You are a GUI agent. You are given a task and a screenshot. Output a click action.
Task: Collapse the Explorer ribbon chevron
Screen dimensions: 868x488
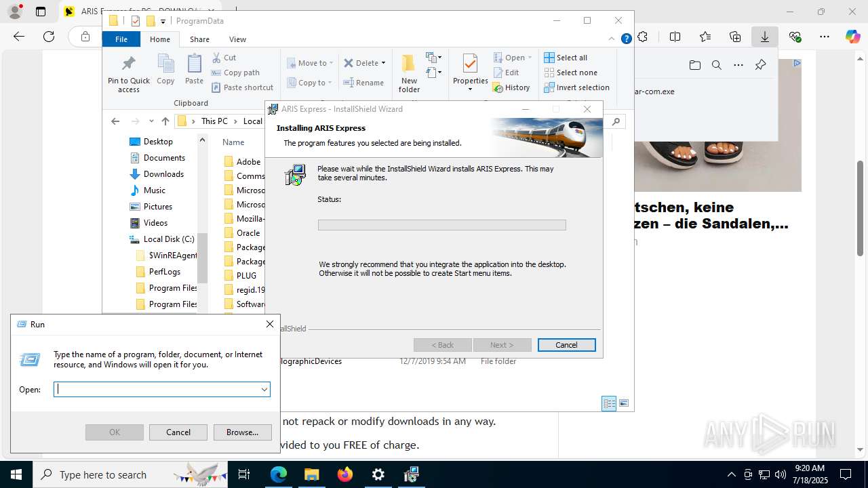coord(612,39)
